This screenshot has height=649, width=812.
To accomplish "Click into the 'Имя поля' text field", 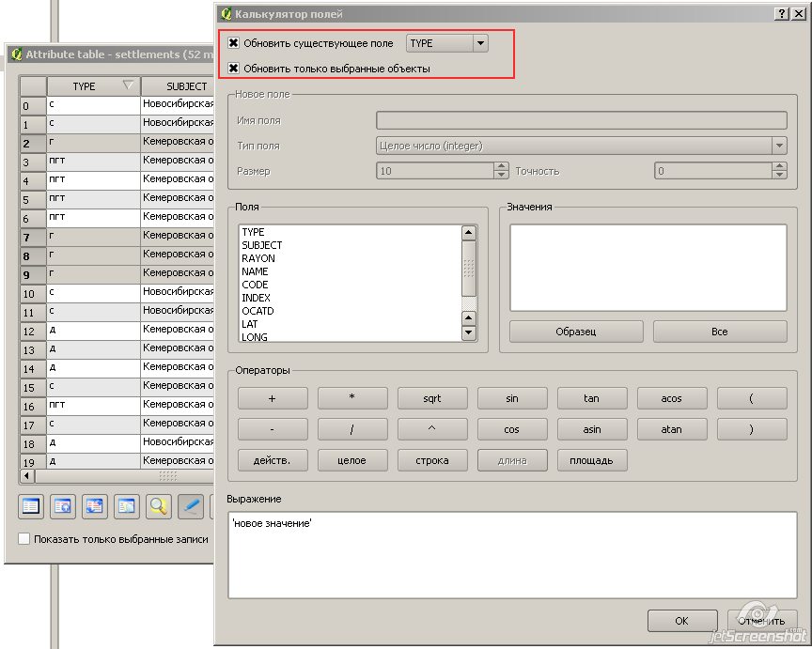I will point(582,120).
